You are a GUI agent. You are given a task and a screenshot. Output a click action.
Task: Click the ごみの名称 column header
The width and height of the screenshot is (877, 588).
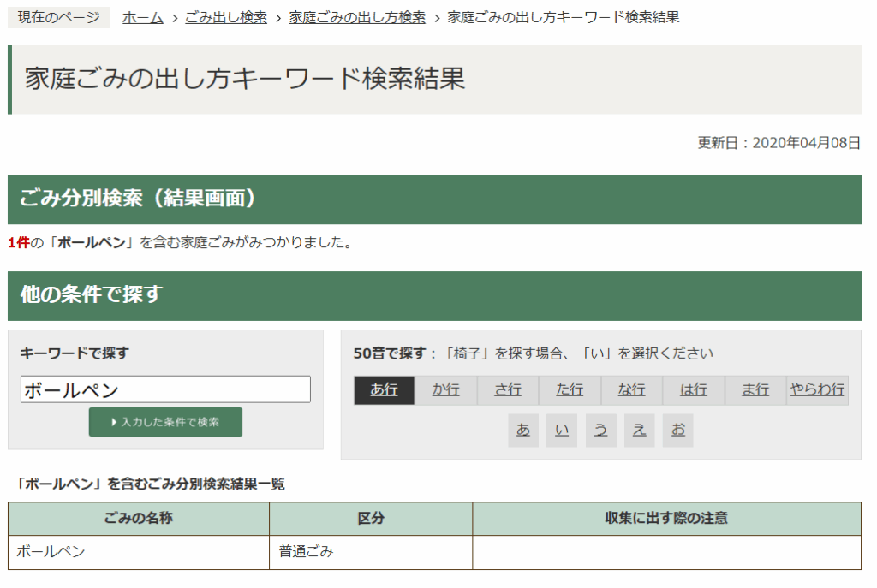pyautogui.click(x=139, y=519)
